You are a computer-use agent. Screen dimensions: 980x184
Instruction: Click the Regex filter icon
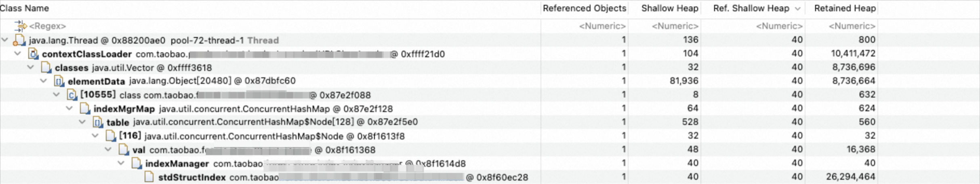point(20,26)
